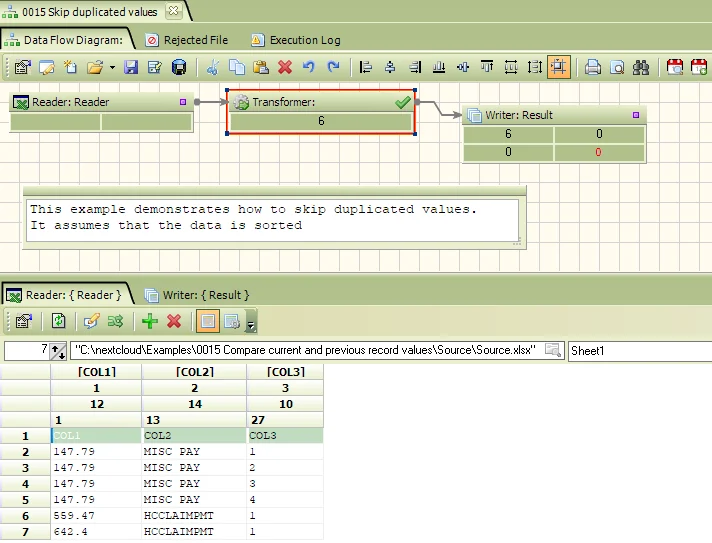
Task: Delete selected object with main toolbar red X
Action: click(285, 68)
